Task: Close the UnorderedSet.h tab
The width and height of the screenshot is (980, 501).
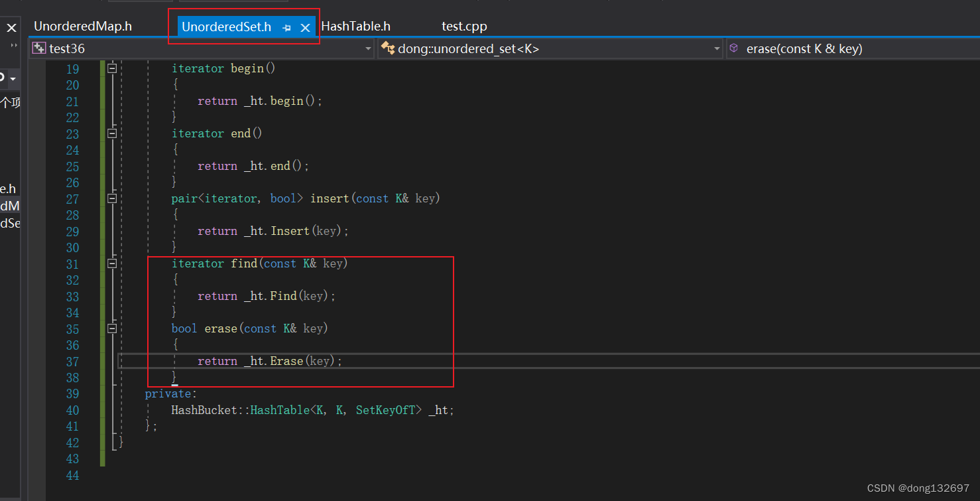Action: 305,28
